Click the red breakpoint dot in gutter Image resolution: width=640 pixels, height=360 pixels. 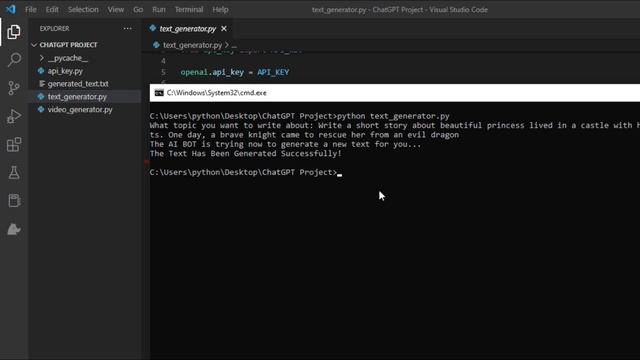pyautogui.click(x=147, y=162)
